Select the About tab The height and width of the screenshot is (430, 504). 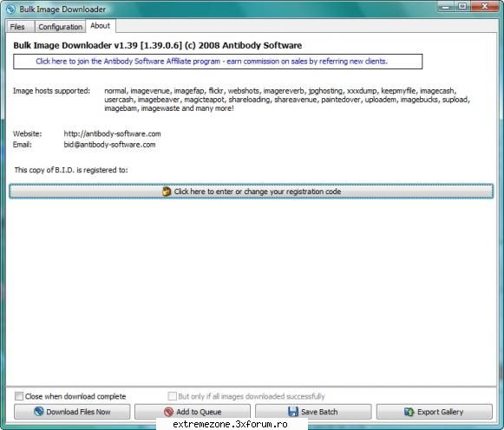click(101, 26)
